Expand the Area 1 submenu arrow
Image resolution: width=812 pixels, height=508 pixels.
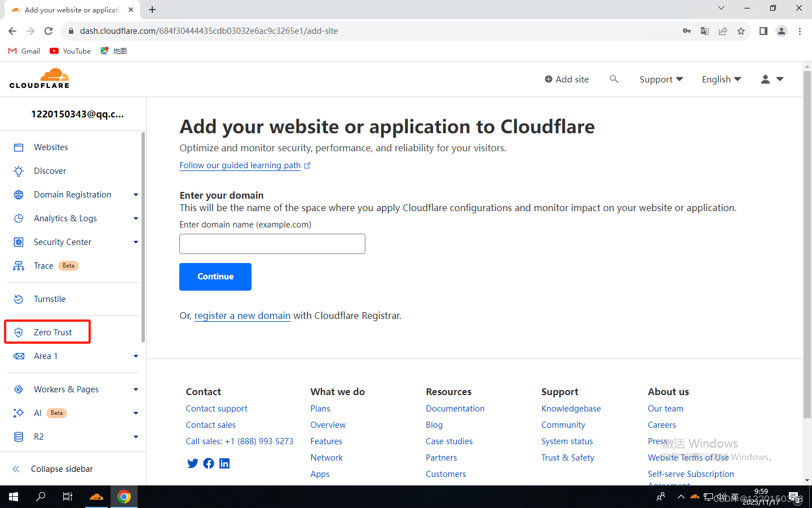pyautogui.click(x=136, y=356)
